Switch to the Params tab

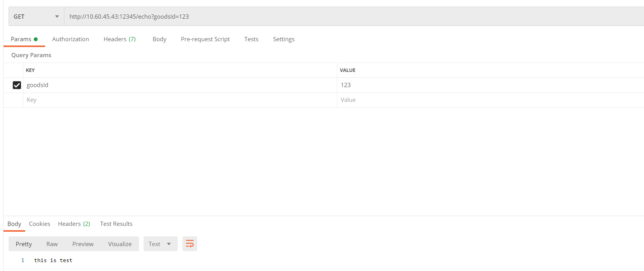(x=24, y=39)
